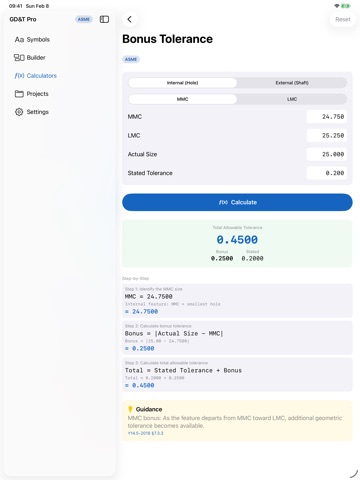Click the ASME tag under Bonus Tolerance title
The image size is (360, 480).
pyautogui.click(x=131, y=59)
